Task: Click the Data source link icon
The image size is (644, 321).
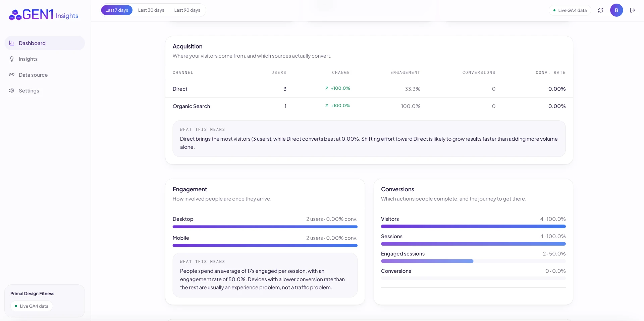Action: tap(12, 75)
